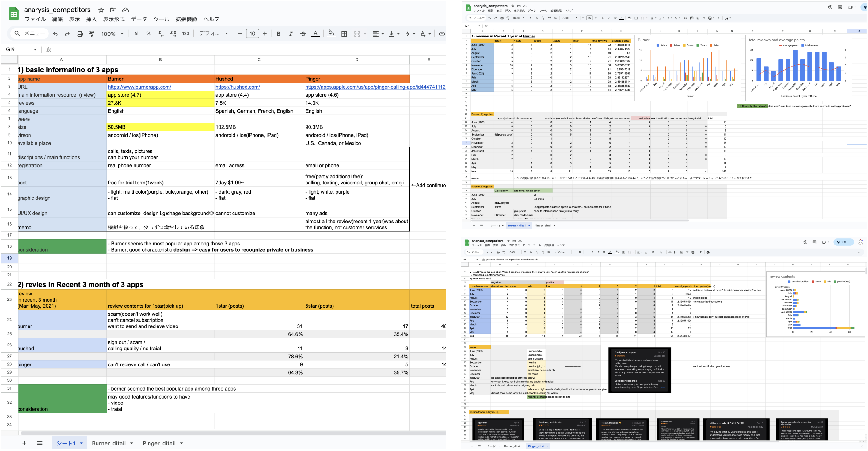Image resolution: width=868 pixels, height=451 pixels.
Task: Click the font size field in the left window
Action: (252, 34)
